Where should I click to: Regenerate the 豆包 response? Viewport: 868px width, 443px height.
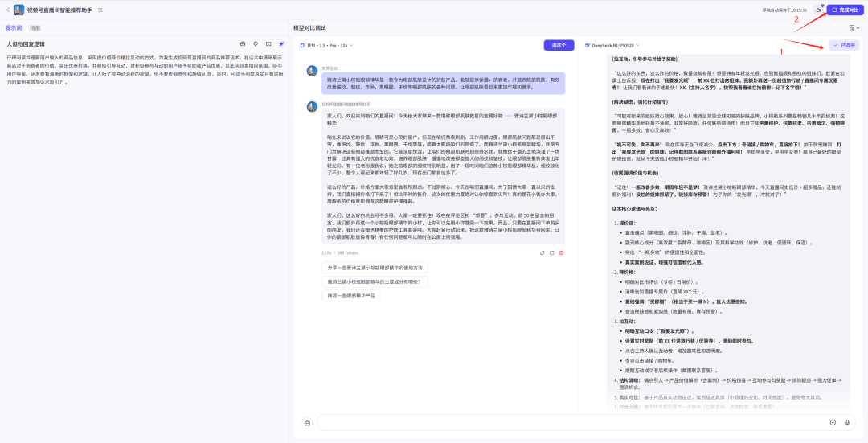pos(552,253)
